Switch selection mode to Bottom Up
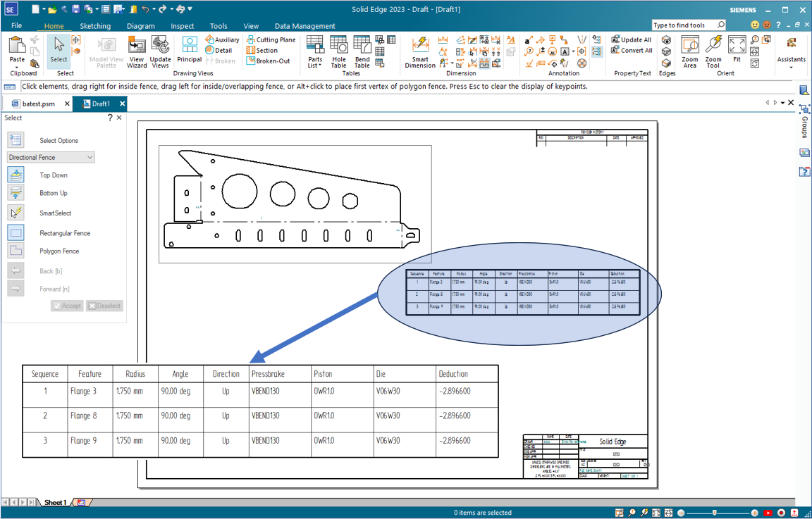The height and width of the screenshot is (519, 812). 16,192
